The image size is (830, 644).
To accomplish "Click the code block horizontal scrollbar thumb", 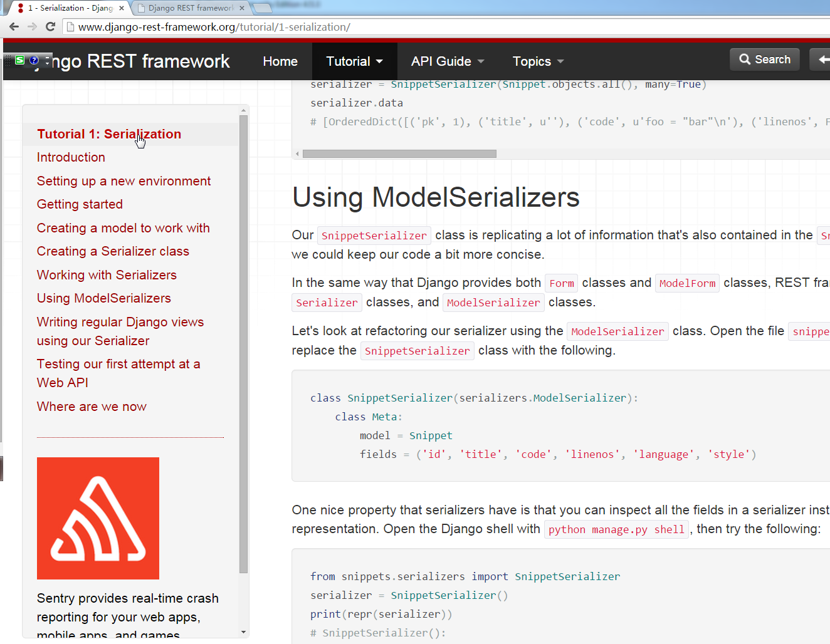I will pyautogui.click(x=399, y=153).
